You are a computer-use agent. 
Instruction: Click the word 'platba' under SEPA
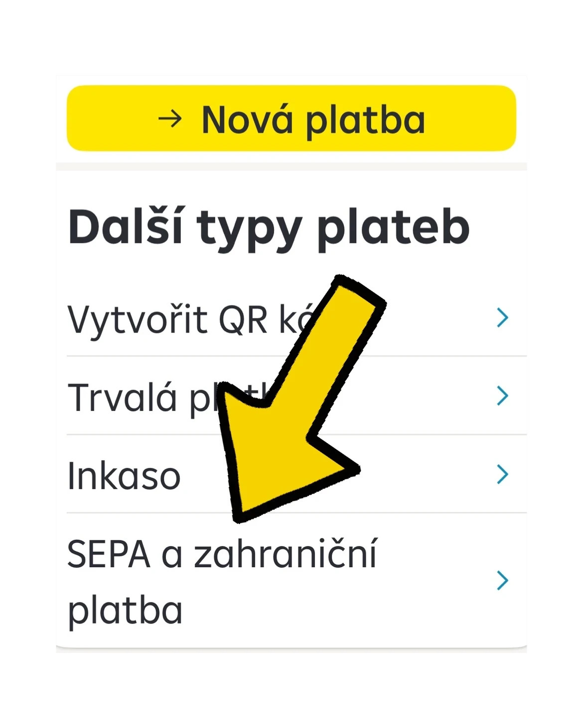[x=125, y=609]
